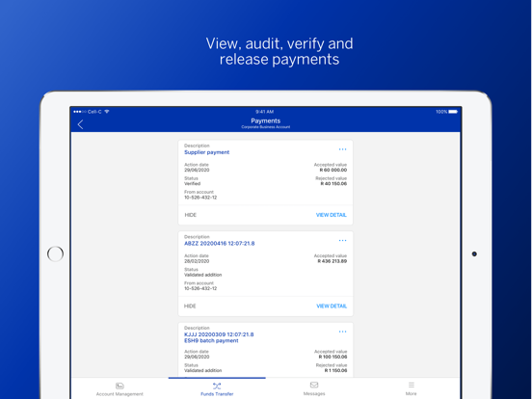Select Corporate Business Account subtitle
Screen dimensions: 532x399
[266, 127]
